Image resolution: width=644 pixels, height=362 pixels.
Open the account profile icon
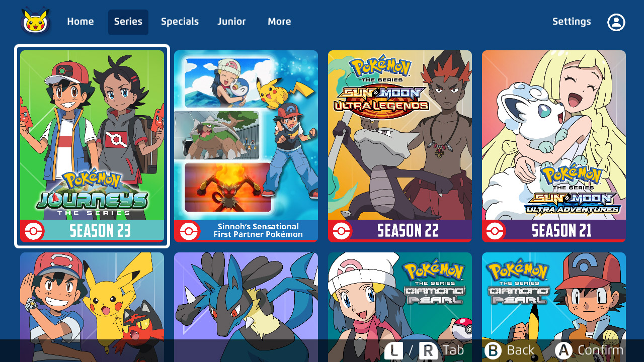point(616,22)
